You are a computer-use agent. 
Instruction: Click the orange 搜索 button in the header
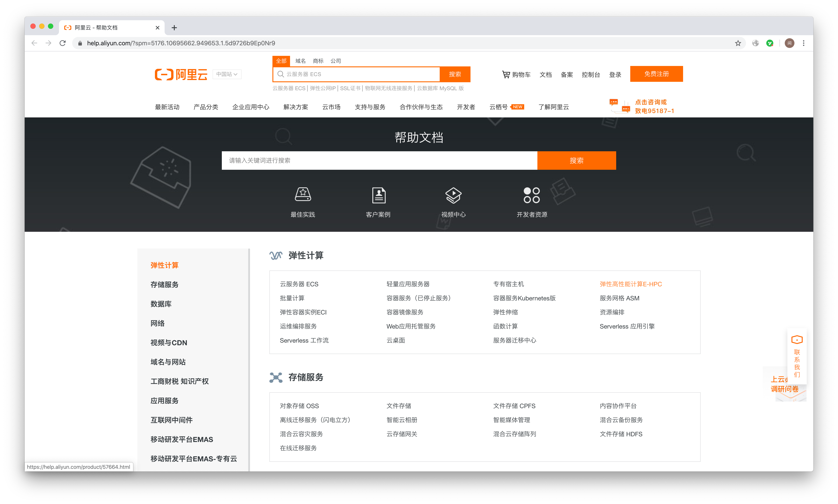coord(455,74)
